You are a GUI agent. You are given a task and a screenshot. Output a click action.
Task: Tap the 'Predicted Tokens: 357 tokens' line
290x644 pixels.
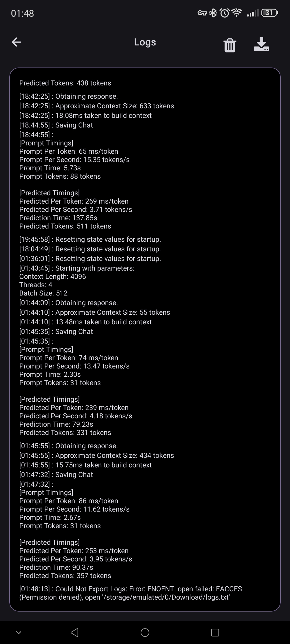point(65,575)
